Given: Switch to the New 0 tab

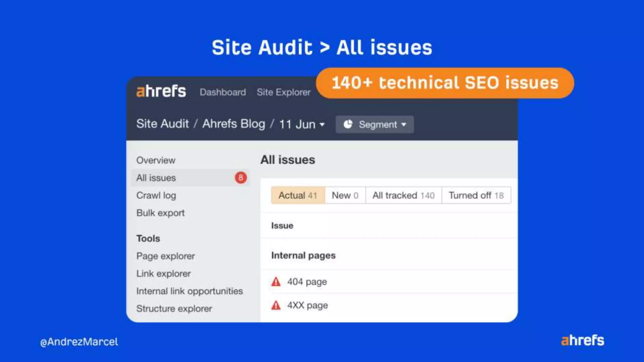Looking at the screenshot, I should tap(345, 195).
